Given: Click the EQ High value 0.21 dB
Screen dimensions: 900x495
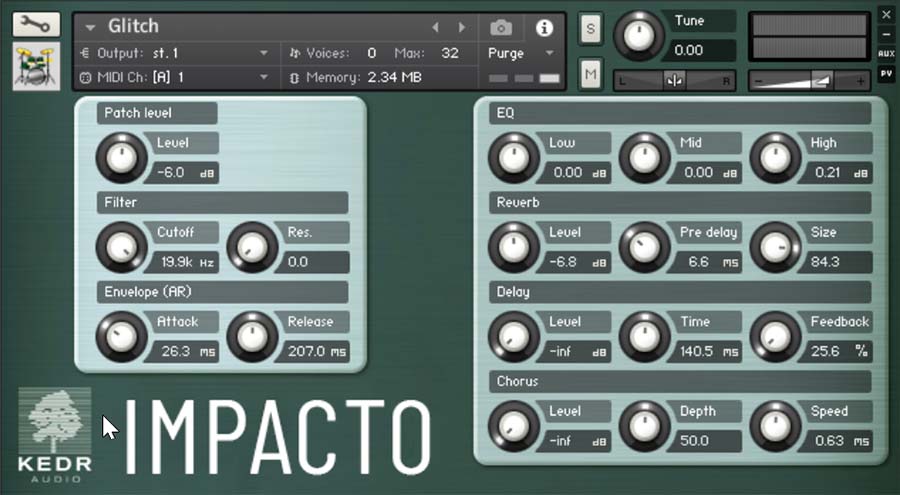Looking at the screenshot, I should (x=837, y=173).
